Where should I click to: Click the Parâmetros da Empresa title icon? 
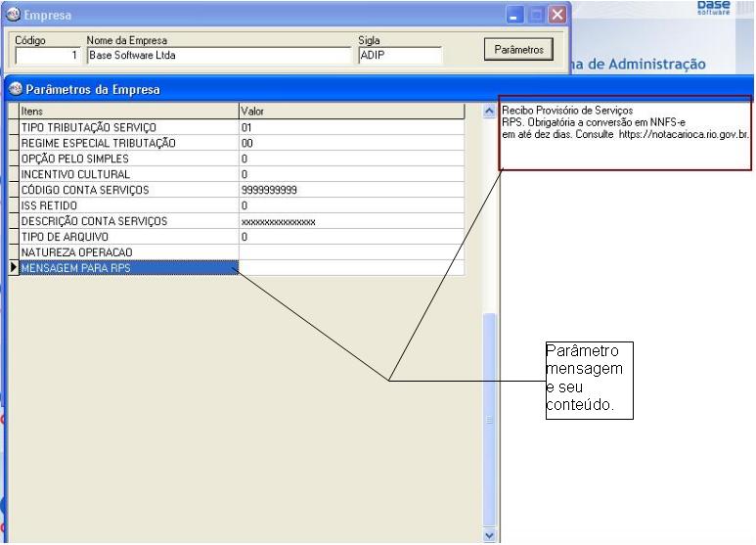tap(14, 89)
